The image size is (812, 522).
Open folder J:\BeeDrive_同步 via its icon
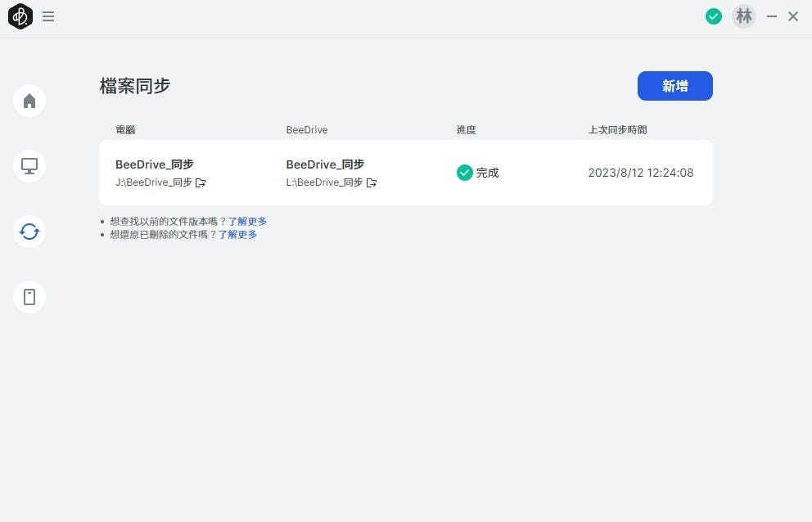pos(201,182)
